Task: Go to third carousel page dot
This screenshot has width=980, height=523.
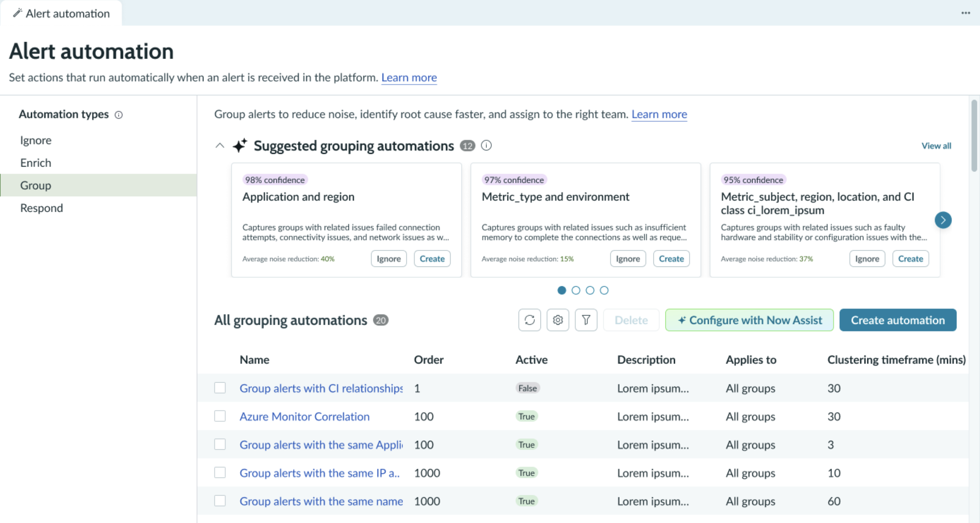Action: 590,290
